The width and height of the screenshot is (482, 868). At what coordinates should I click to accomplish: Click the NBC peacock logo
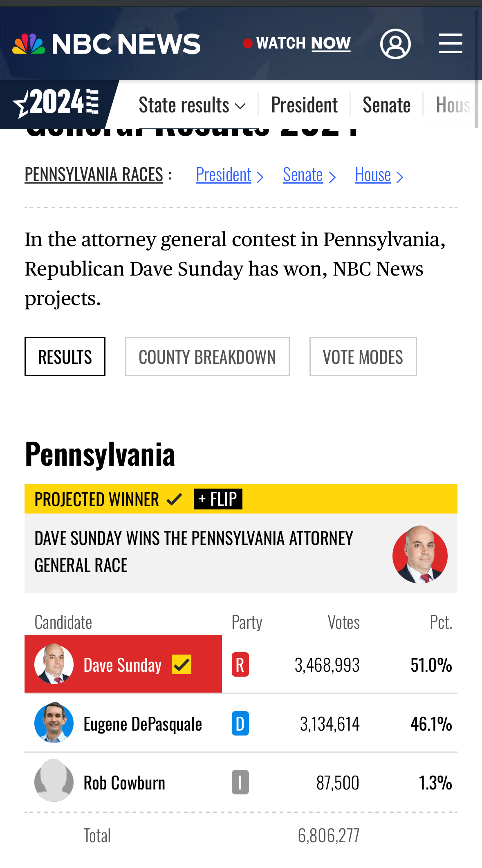point(29,44)
